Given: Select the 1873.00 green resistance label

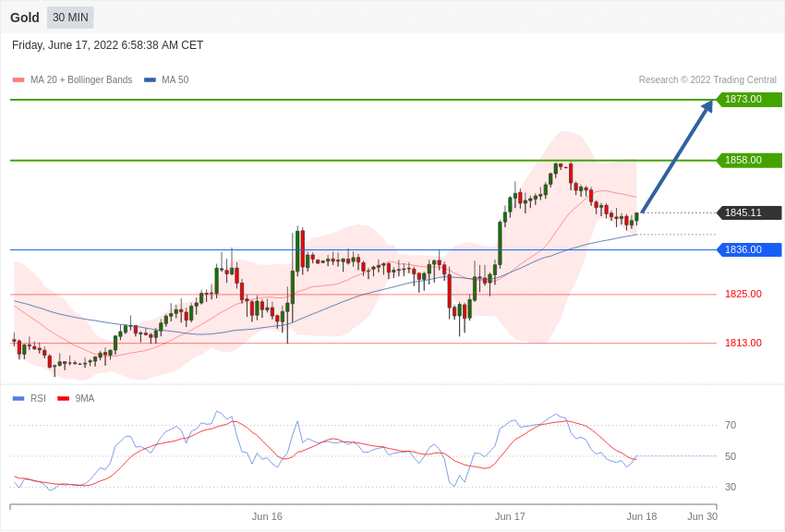Looking at the screenshot, I should (749, 99).
